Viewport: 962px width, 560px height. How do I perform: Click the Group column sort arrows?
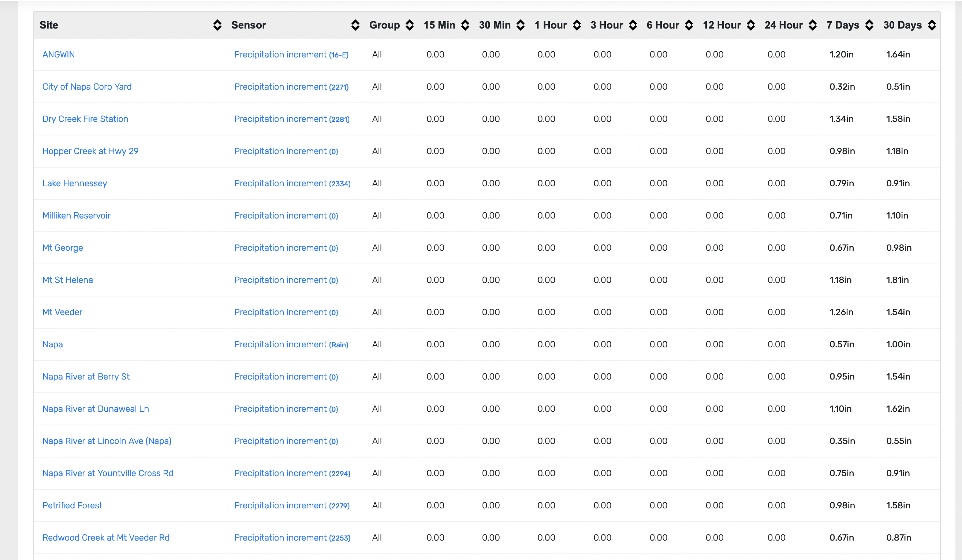pos(410,25)
